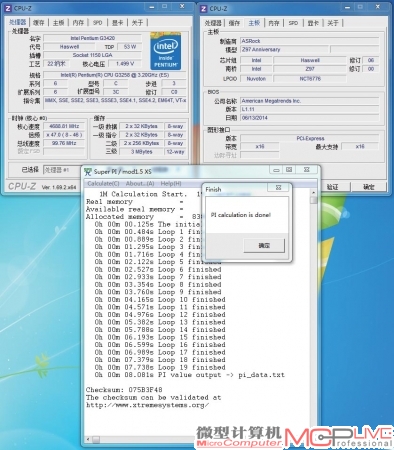Click the left CPU-Z title bar icon
Image resolution: width=394 pixels, height=450 pixels.
pyautogui.click(x=8, y=8)
